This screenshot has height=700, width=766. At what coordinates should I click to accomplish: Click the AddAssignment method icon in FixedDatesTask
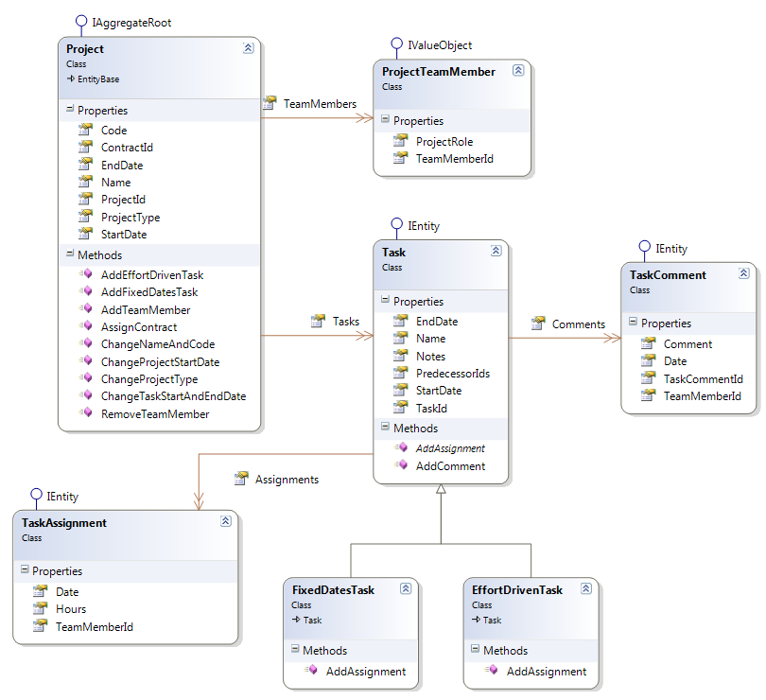tap(310, 670)
